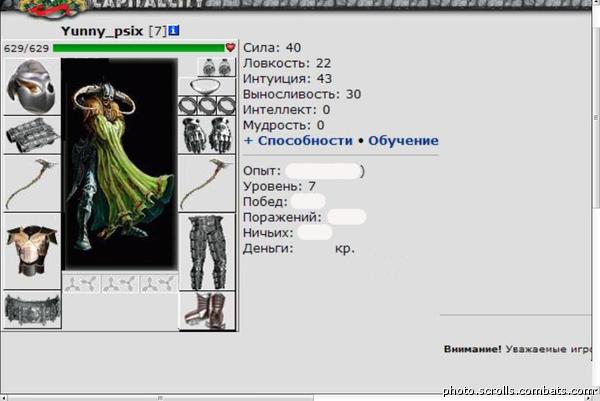Click the Уровень: 7 line
This screenshot has width=600, height=401.
pos(279,186)
